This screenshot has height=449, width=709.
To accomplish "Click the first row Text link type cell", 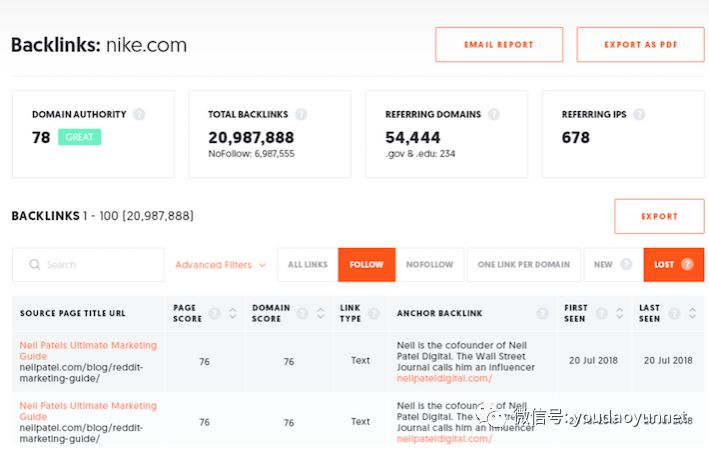I will [360, 360].
